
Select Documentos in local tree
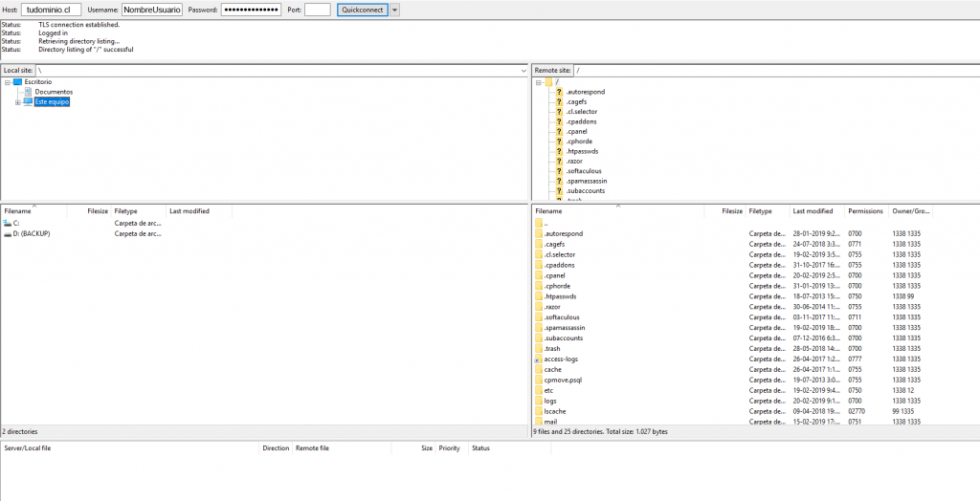(x=54, y=92)
